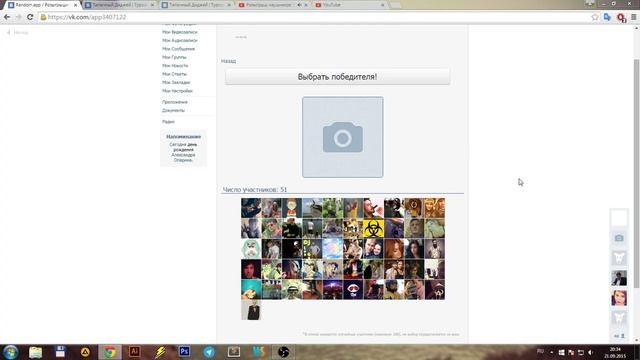Open 'Мои Группы' in left menu
The width and height of the screenshot is (640, 360).
(174, 57)
